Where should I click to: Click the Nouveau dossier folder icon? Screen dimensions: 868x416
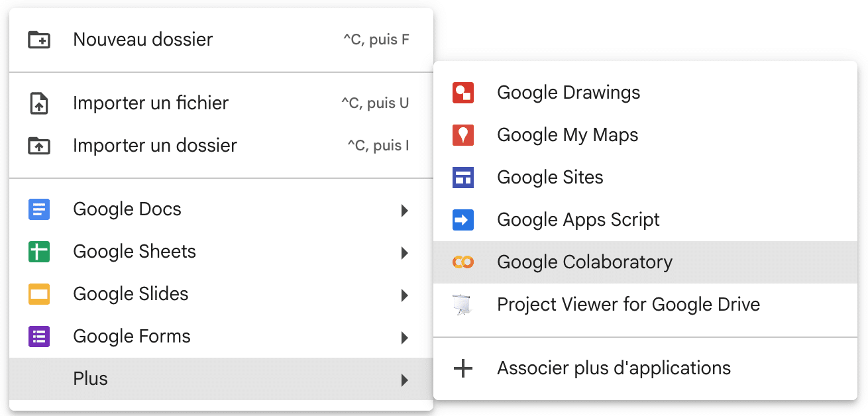39,40
